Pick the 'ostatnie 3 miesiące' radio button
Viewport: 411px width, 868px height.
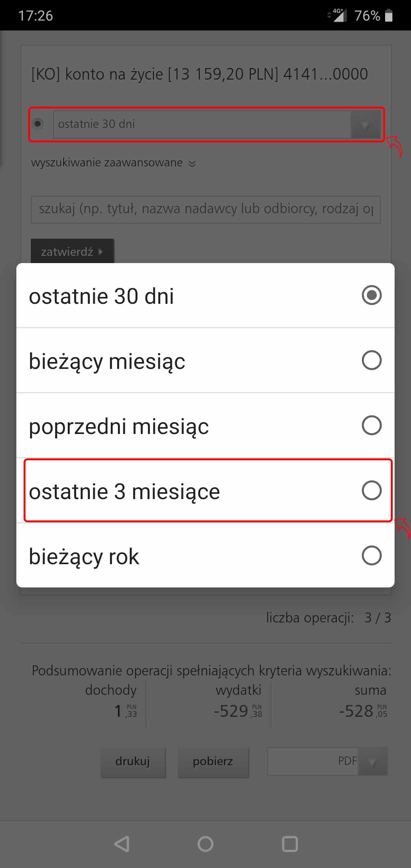[371, 490]
